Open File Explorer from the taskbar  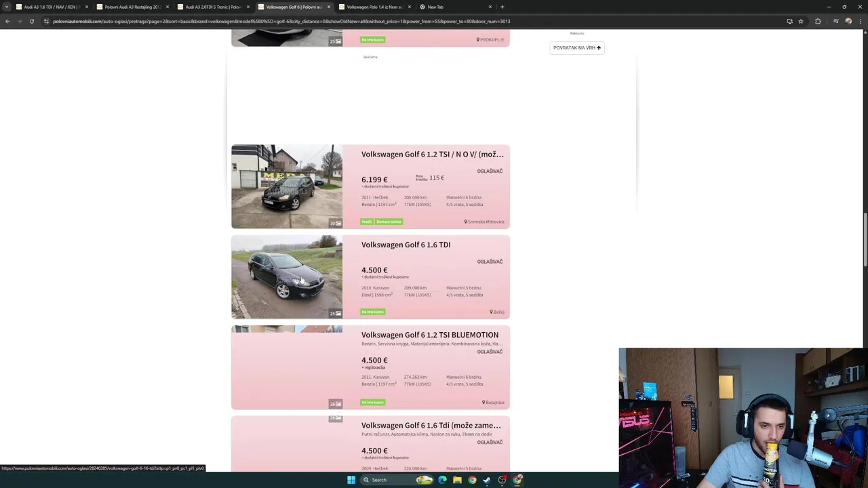(458, 480)
